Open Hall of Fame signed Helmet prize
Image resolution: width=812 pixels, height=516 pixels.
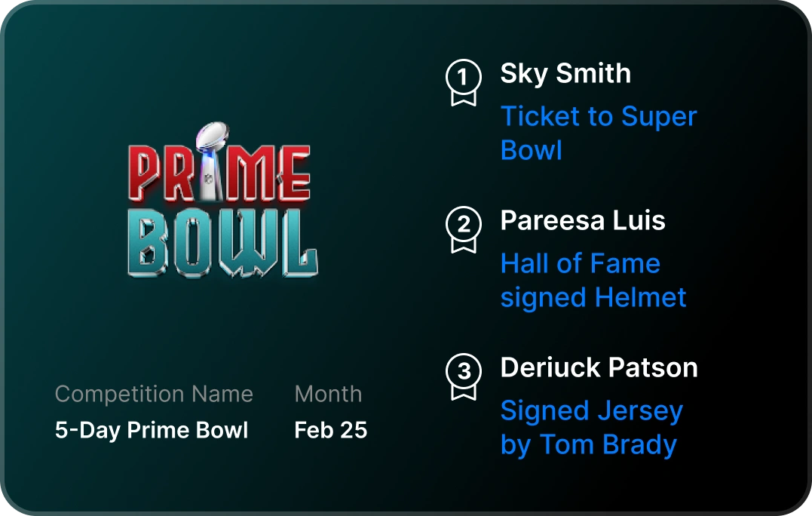(x=593, y=281)
